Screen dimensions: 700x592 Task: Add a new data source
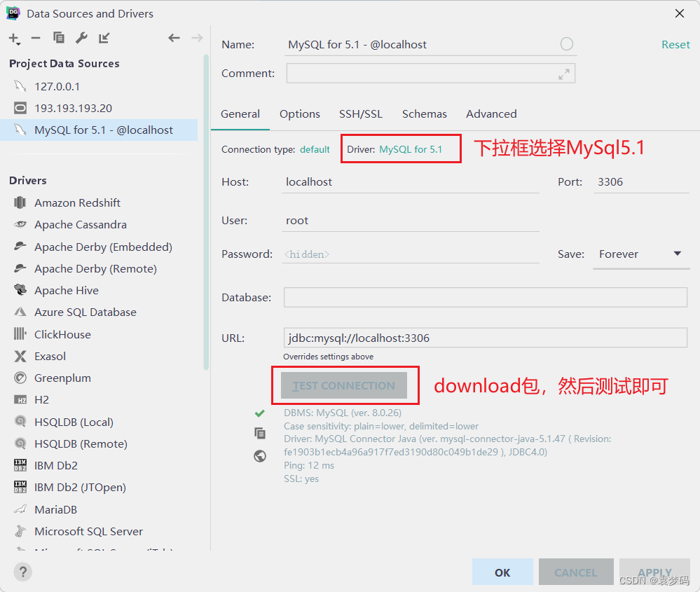click(x=11, y=39)
